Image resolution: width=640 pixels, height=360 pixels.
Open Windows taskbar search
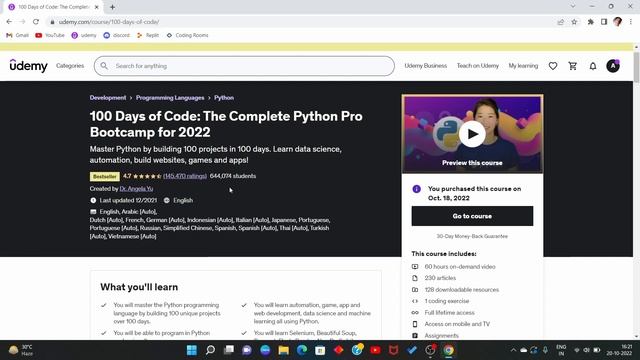210,350
